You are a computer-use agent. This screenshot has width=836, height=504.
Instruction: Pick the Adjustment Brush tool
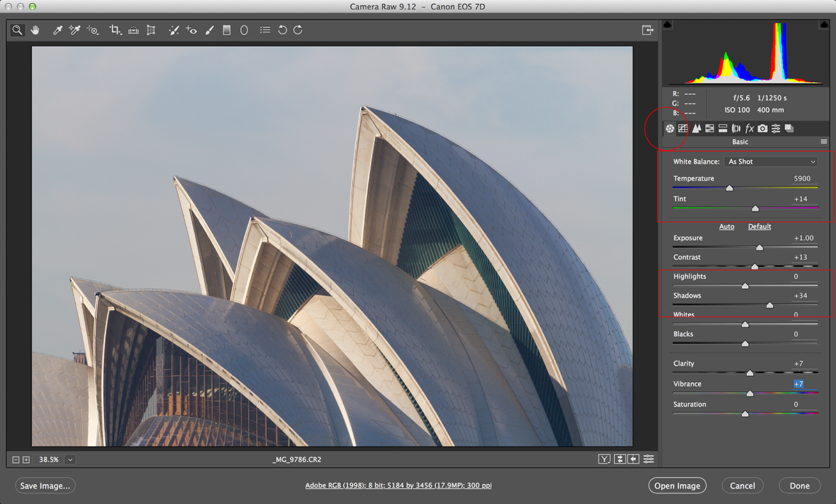[210, 30]
